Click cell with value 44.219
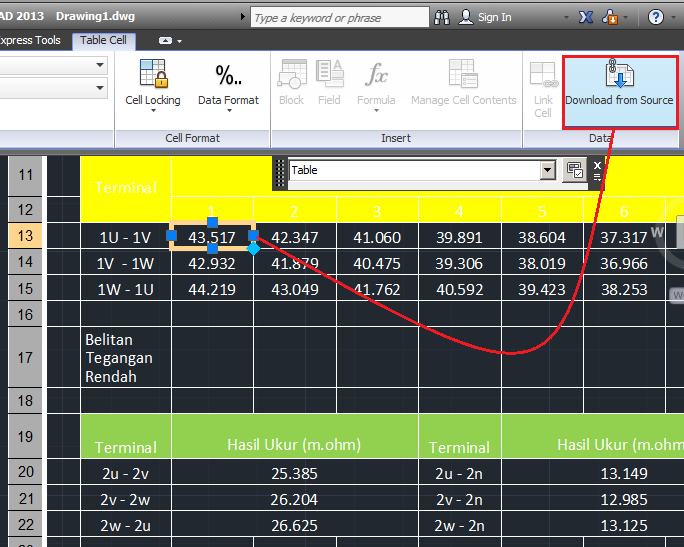This screenshot has width=684, height=547. point(212,290)
